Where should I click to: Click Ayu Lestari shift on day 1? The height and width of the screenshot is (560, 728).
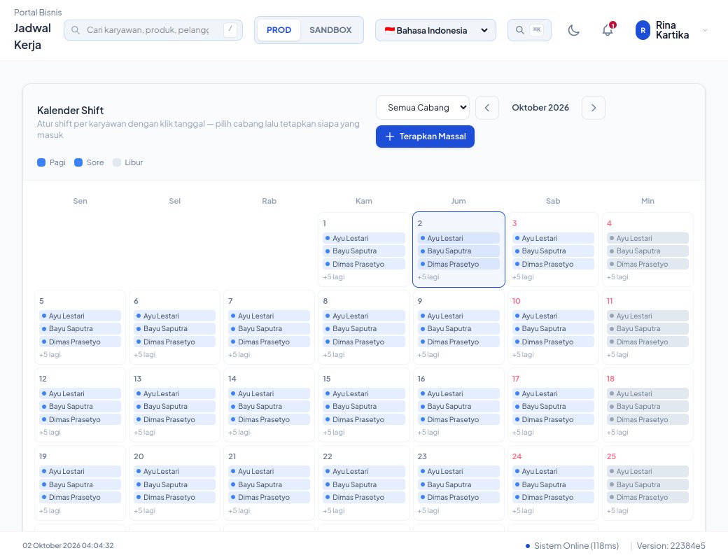point(363,238)
